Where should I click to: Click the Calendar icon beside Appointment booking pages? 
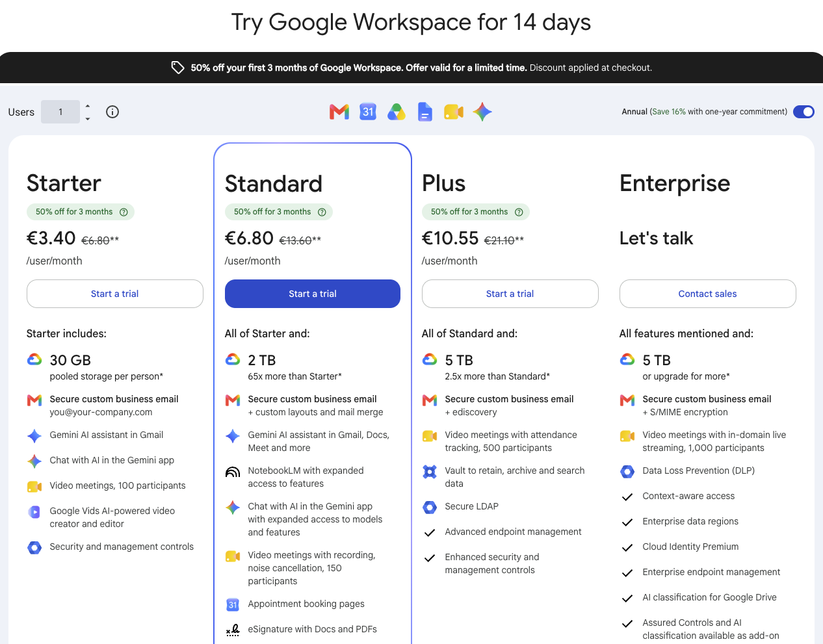click(x=233, y=605)
